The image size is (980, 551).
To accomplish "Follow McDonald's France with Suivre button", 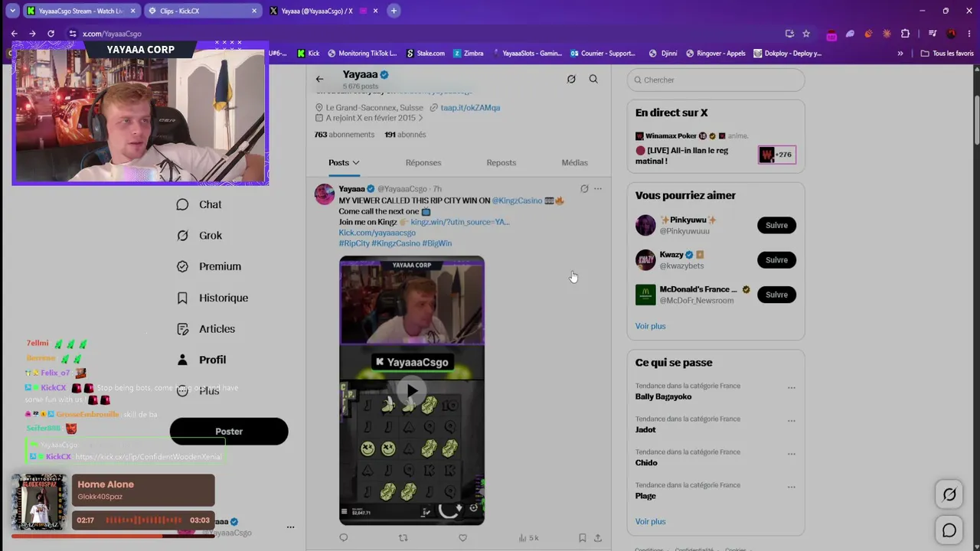I will coord(776,295).
